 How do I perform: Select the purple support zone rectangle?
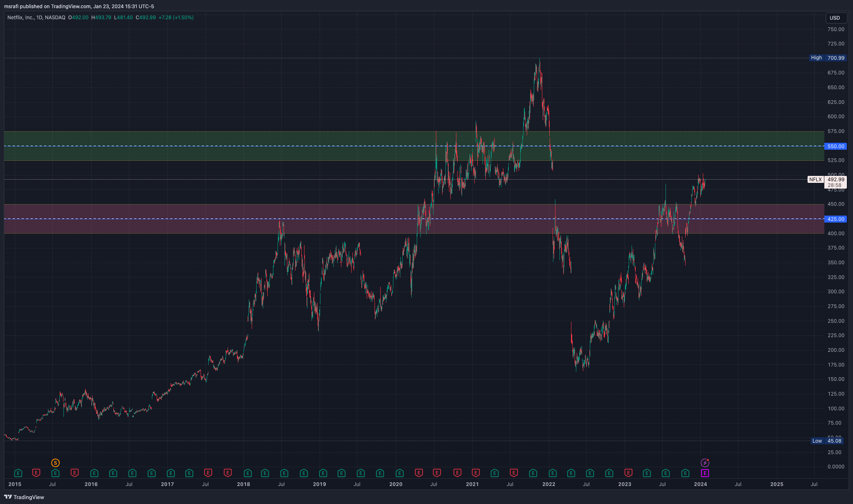pos(414,219)
